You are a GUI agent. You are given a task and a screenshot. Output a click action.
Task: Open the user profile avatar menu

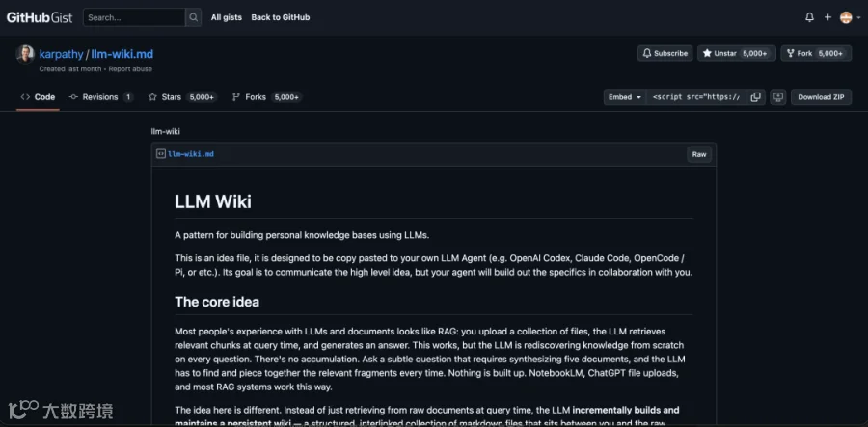(x=850, y=17)
